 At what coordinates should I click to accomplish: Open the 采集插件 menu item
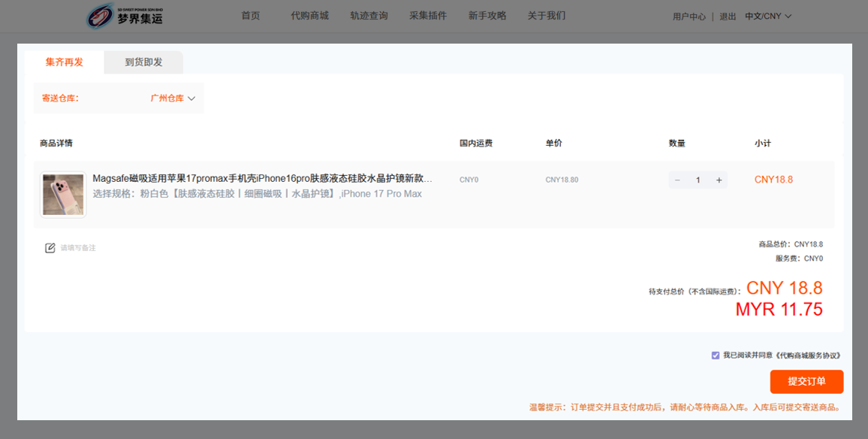point(428,16)
